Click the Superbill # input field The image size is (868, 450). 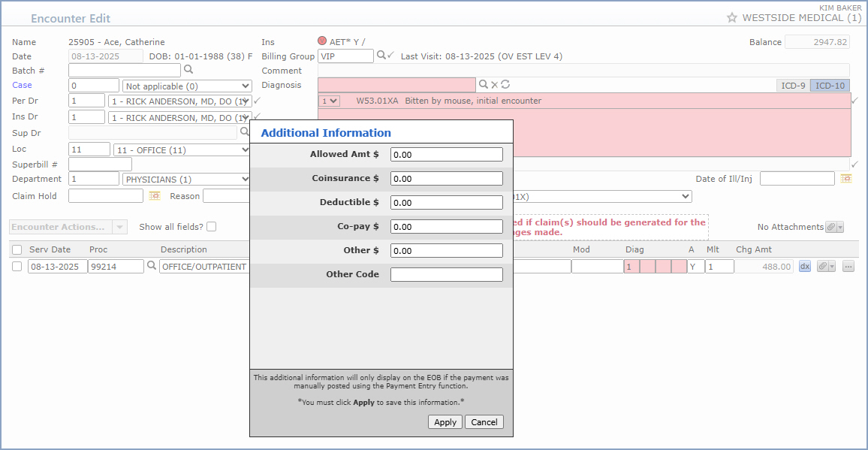[100, 165]
